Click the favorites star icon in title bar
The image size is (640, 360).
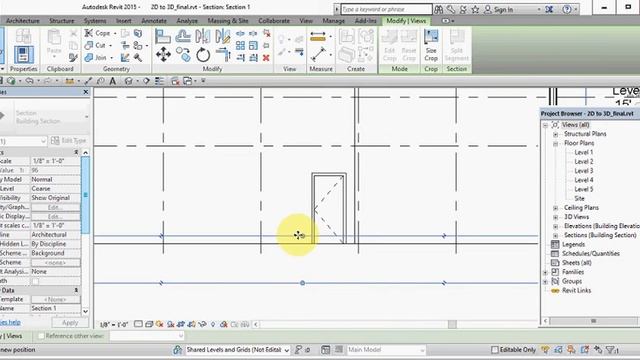(475, 9)
